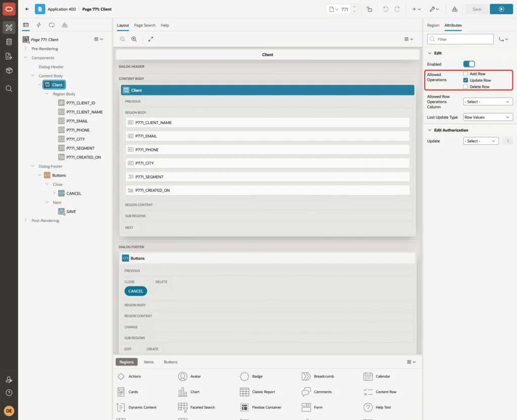Switch to the Region property tab
Screen dimensions: 517x420
pyautogui.click(x=433, y=25)
